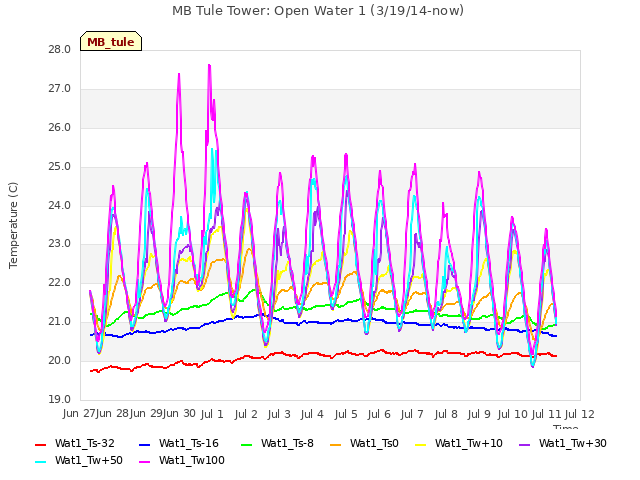Select the Wat1_Ts-32 legend label
The width and height of the screenshot is (640, 480).
(84, 443)
